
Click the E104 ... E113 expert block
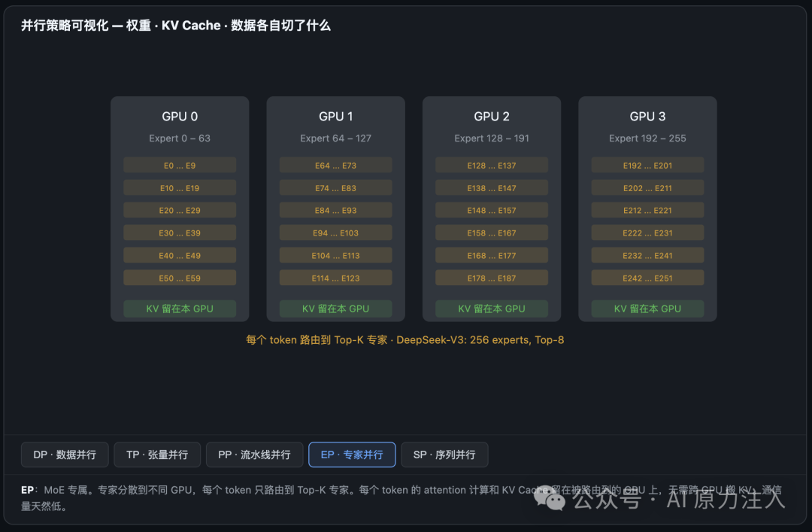click(335, 255)
